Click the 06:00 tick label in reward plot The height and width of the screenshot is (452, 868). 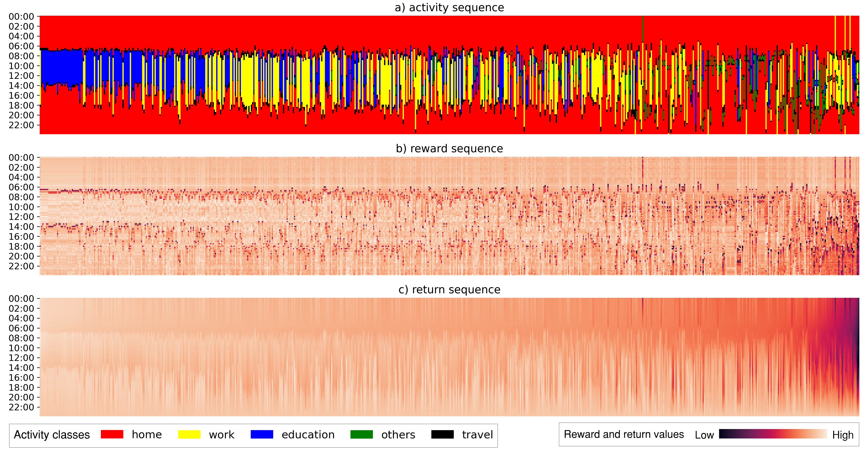[21, 187]
